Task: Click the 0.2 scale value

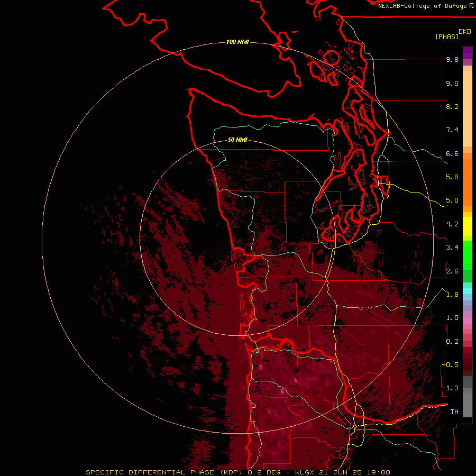Action: point(452,342)
